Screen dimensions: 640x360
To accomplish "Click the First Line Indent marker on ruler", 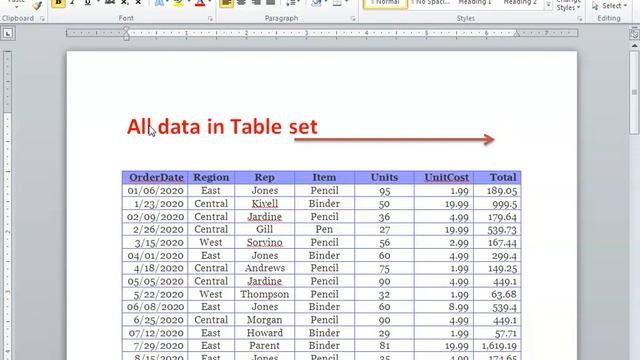I will coord(126,30).
